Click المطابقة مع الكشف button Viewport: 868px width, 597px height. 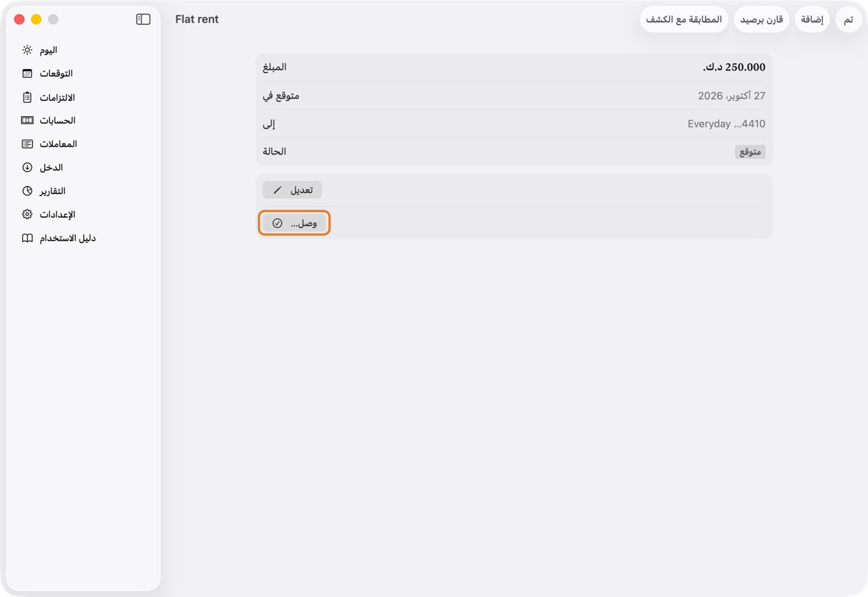[684, 19]
